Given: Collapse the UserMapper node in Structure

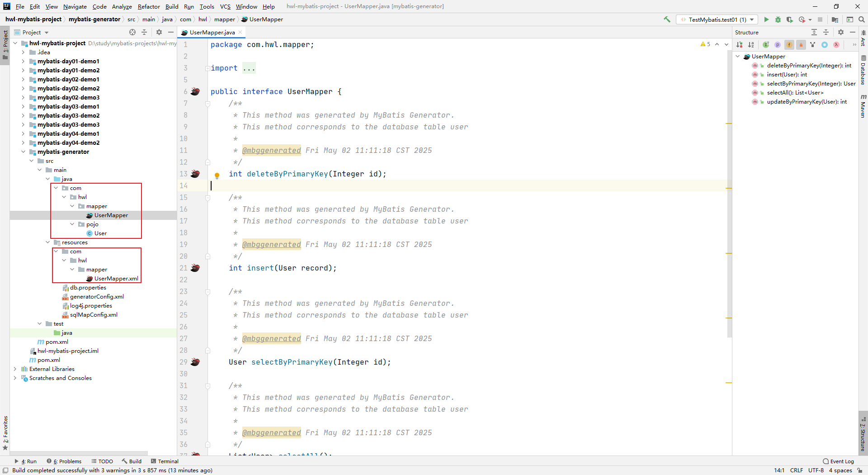Looking at the screenshot, I should tap(738, 56).
